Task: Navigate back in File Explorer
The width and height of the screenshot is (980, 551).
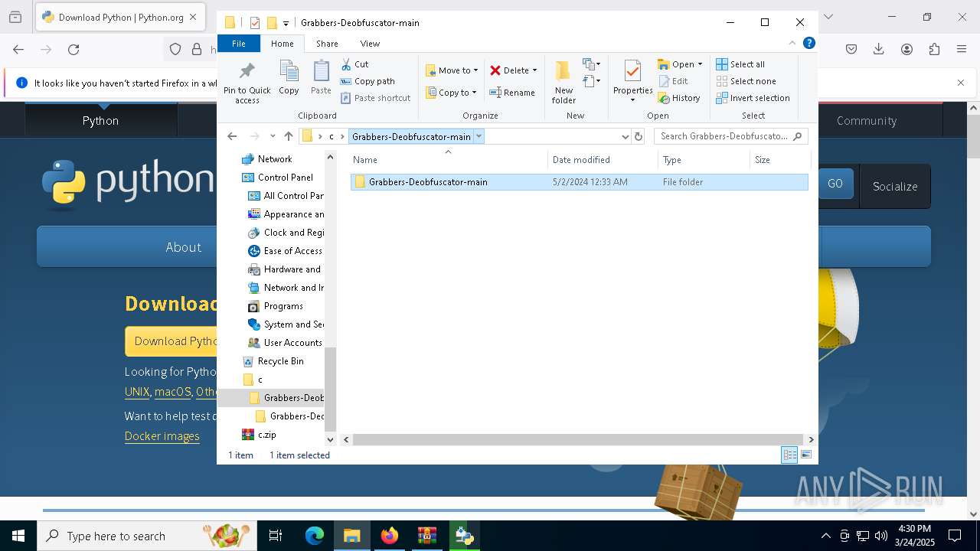Action: tap(232, 136)
